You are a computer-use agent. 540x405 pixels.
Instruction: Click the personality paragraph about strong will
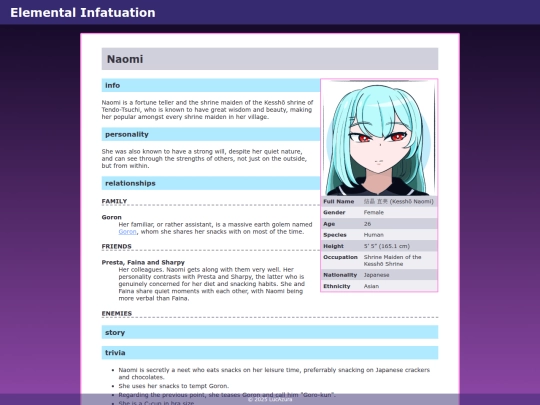204,159
